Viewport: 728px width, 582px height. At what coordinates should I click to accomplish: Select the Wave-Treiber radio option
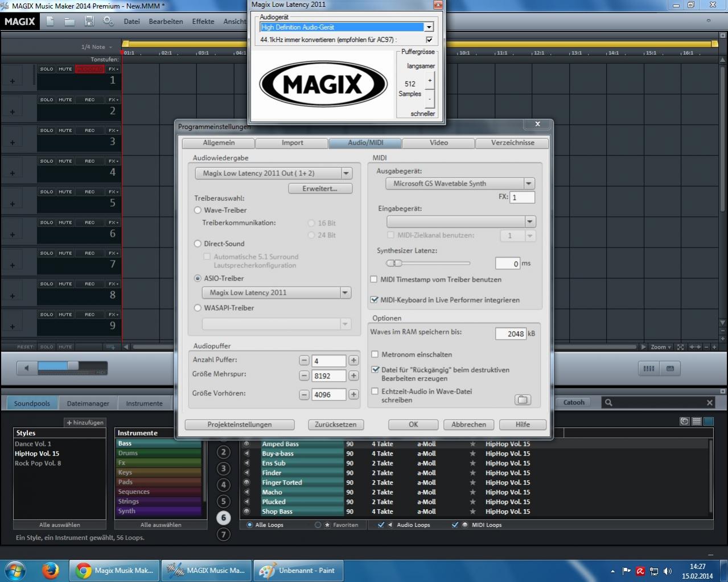[198, 210]
